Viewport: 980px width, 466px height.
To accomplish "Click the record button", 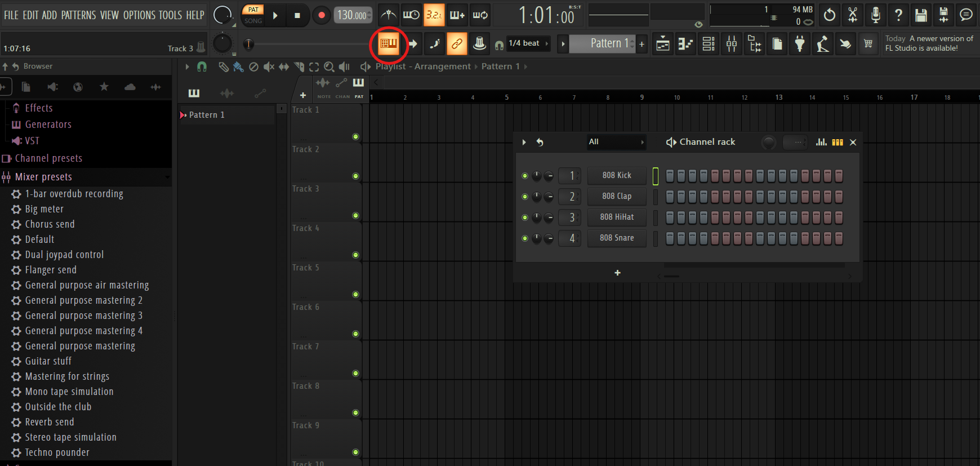I will click(321, 15).
